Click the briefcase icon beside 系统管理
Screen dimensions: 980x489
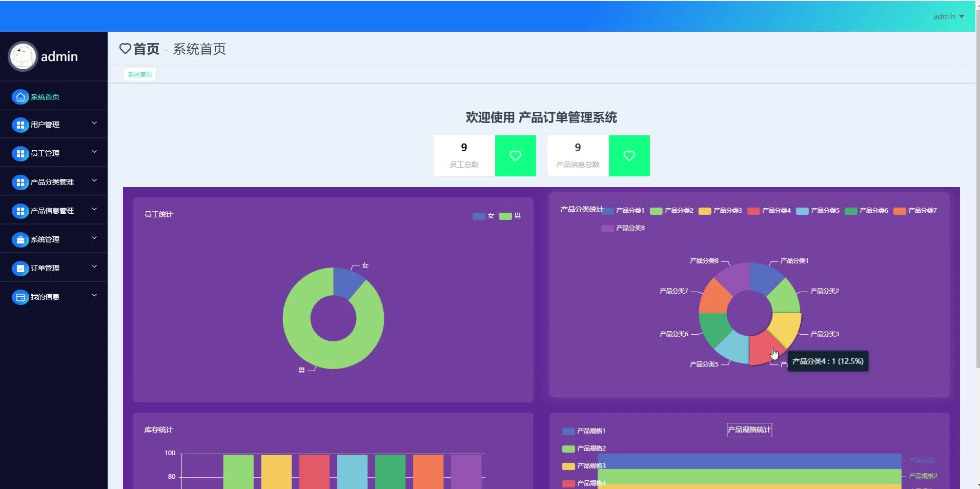coord(20,239)
